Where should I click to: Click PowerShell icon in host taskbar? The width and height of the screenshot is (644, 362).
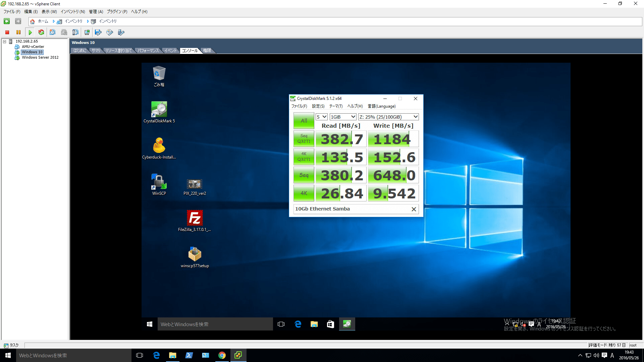click(x=189, y=355)
